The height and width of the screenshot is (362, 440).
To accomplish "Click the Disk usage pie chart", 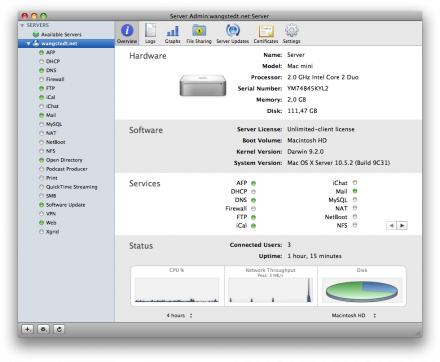I will 362,291.
